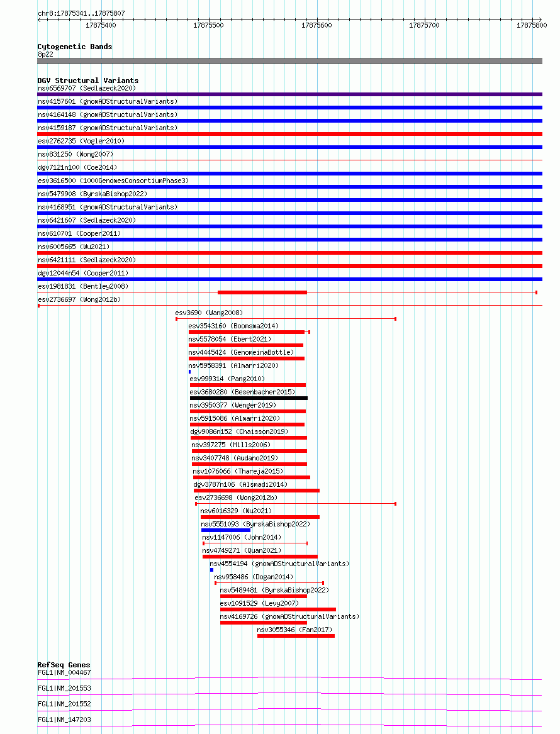Click nsv4554194 gnomAD variant label
The image size is (560, 734).
279,564
